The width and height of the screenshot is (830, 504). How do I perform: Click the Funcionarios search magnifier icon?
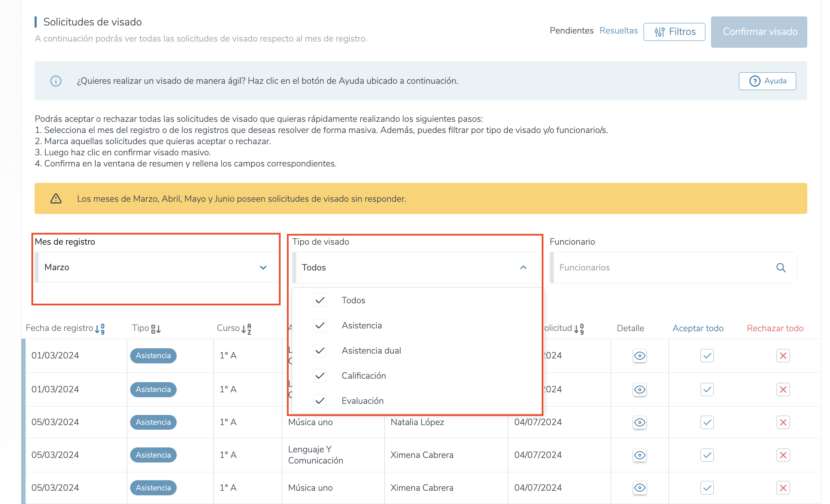click(781, 268)
